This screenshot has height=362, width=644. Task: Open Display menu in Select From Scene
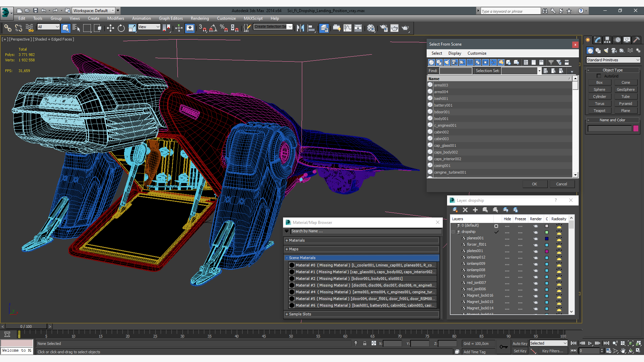coord(454,53)
